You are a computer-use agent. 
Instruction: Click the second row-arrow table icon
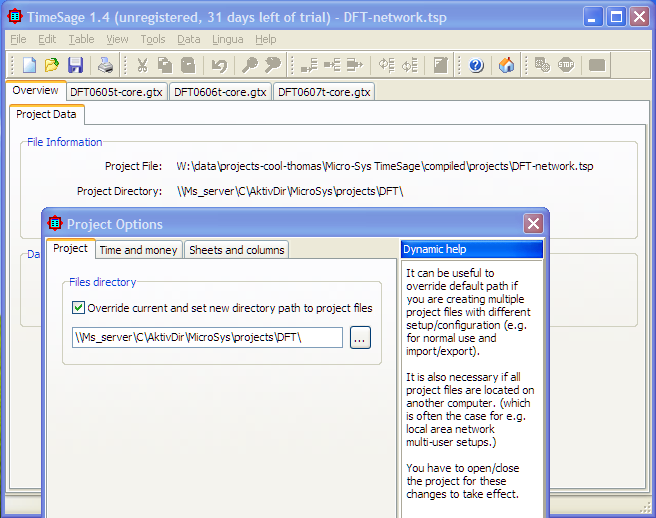[332, 65]
